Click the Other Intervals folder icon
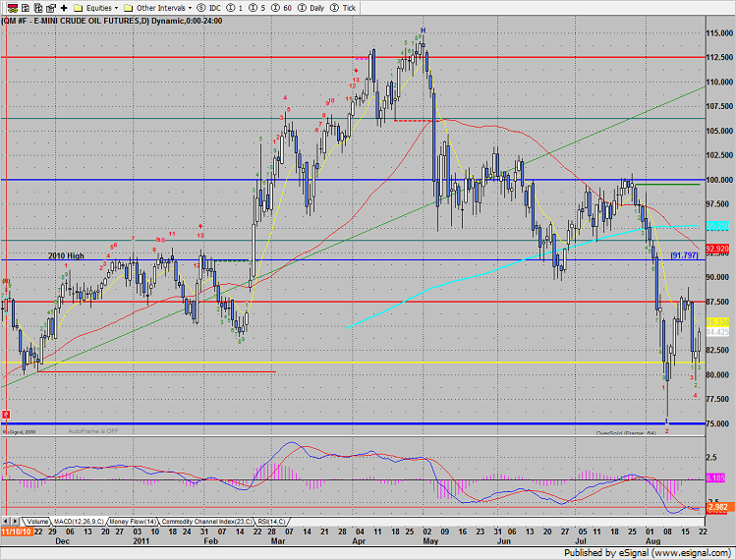Image resolution: width=736 pixels, height=560 pixels. (x=128, y=8)
